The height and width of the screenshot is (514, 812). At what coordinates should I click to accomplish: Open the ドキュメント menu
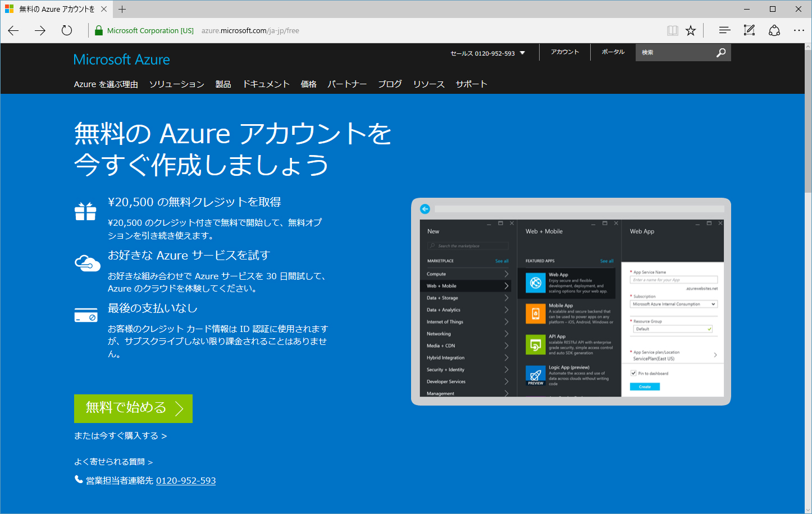point(266,84)
